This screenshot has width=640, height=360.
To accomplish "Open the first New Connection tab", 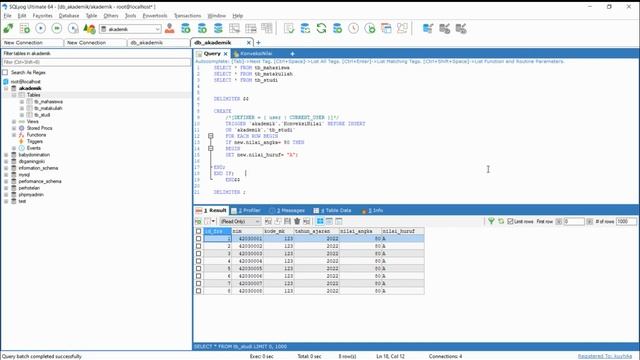I will (32, 42).
